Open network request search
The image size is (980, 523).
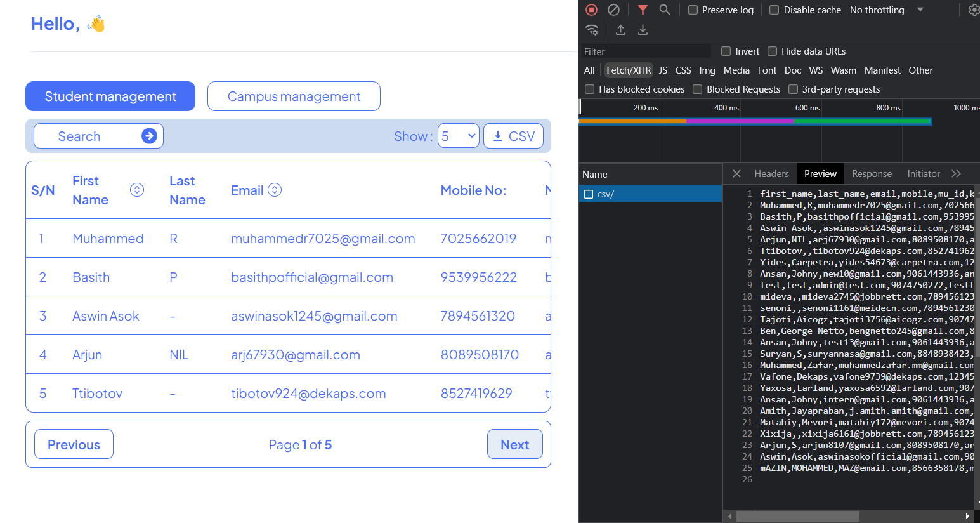pyautogui.click(x=665, y=10)
